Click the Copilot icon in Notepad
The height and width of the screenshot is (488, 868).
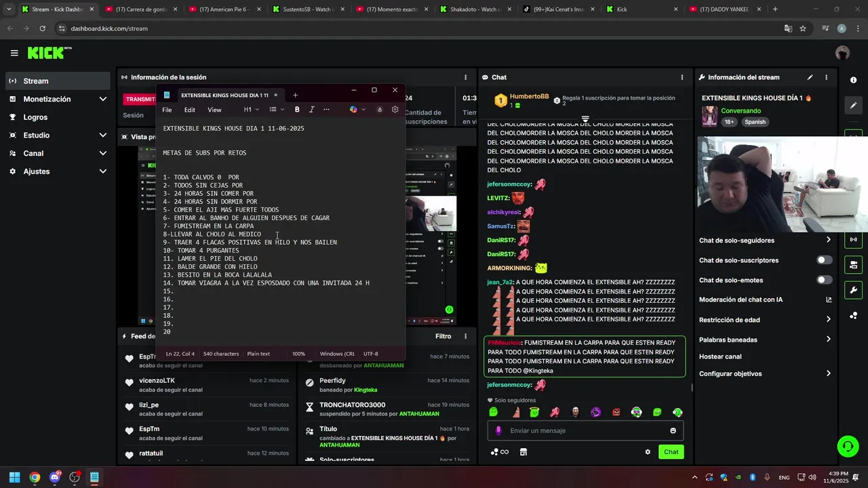353,109
